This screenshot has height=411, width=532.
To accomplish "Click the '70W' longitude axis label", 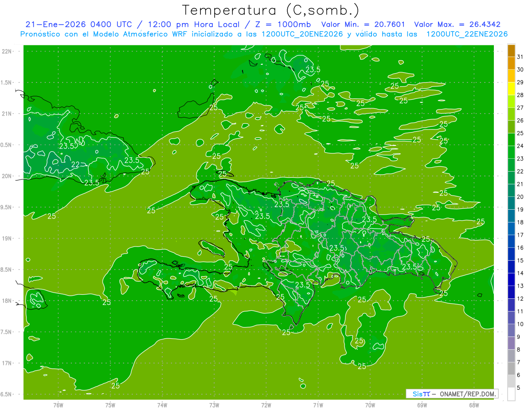I will point(370,405).
